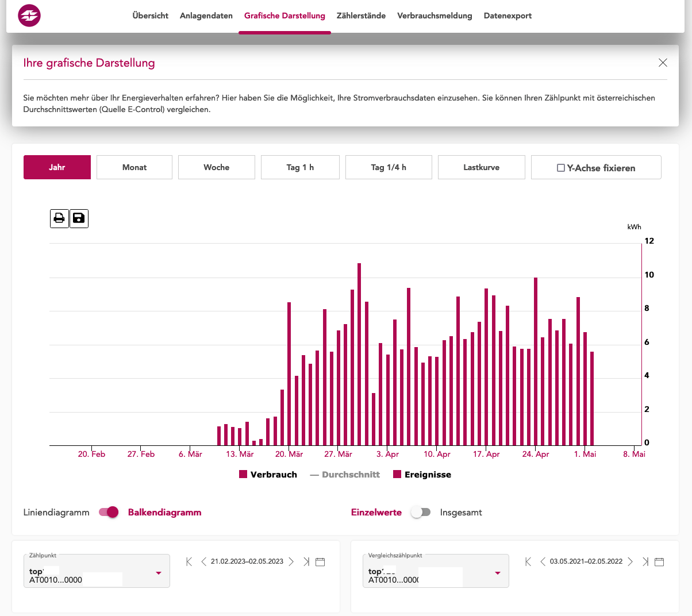Close the grafische Darstellung info panel
Viewport: 692px width, 616px height.
[663, 63]
